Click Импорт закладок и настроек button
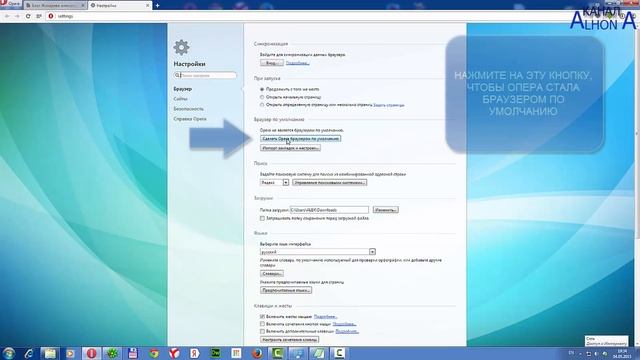640x360 pixels. click(290, 148)
